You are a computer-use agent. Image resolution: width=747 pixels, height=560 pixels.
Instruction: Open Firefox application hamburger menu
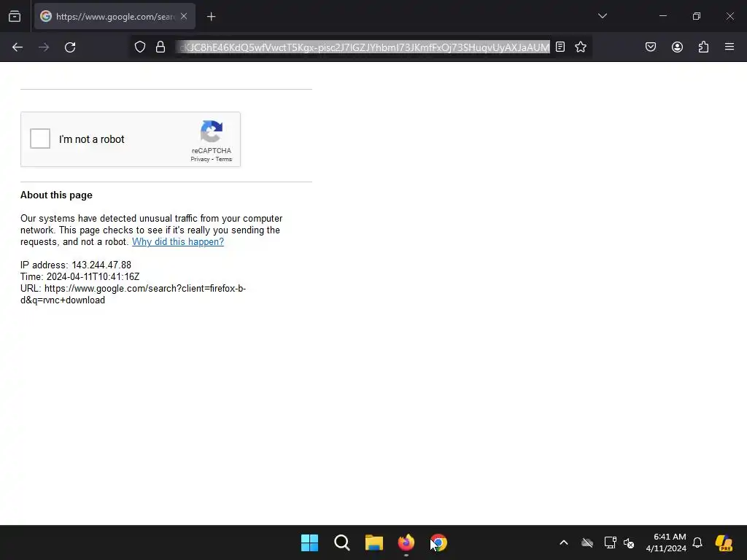pos(729,47)
